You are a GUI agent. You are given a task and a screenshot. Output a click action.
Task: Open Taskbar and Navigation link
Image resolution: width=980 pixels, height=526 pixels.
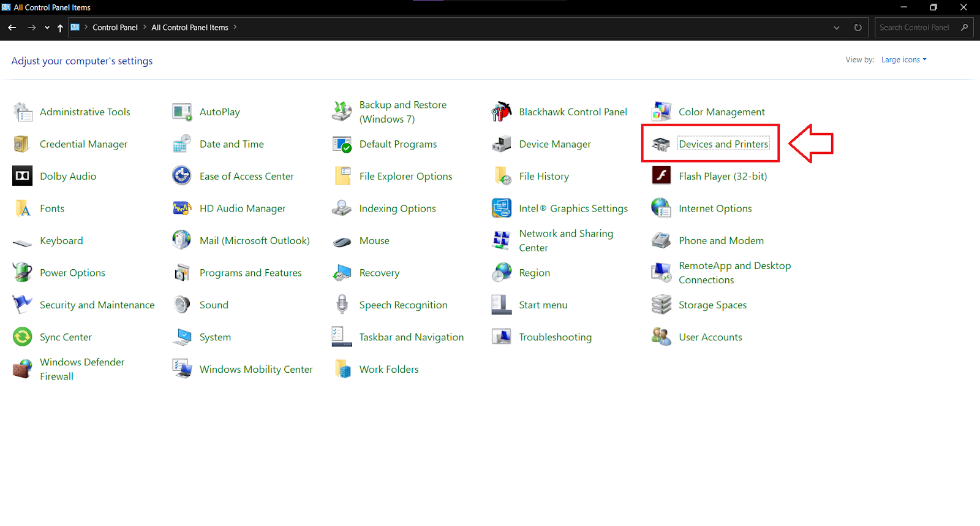pos(412,337)
